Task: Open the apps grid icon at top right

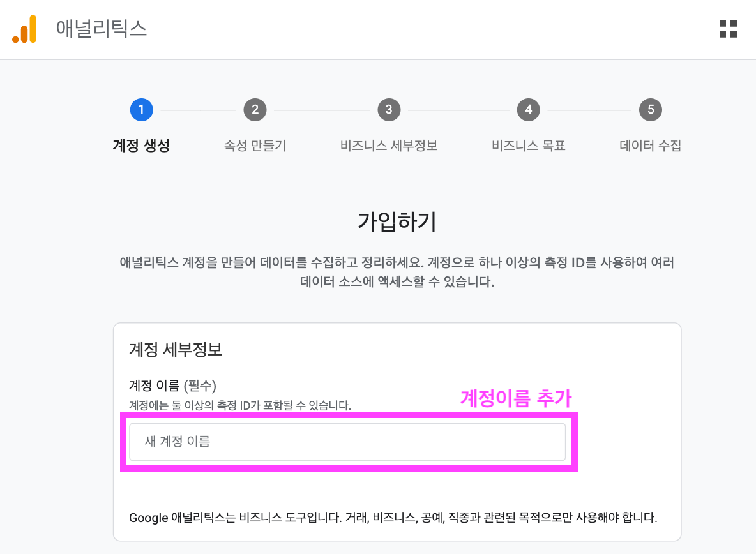Action: coord(728,29)
